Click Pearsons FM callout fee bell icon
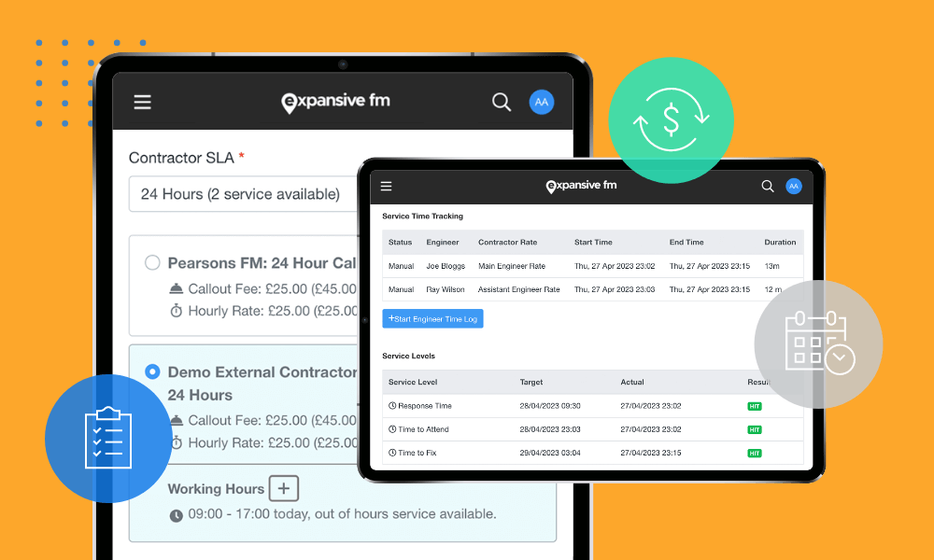The width and height of the screenshot is (934, 560). click(x=176, y=288)
